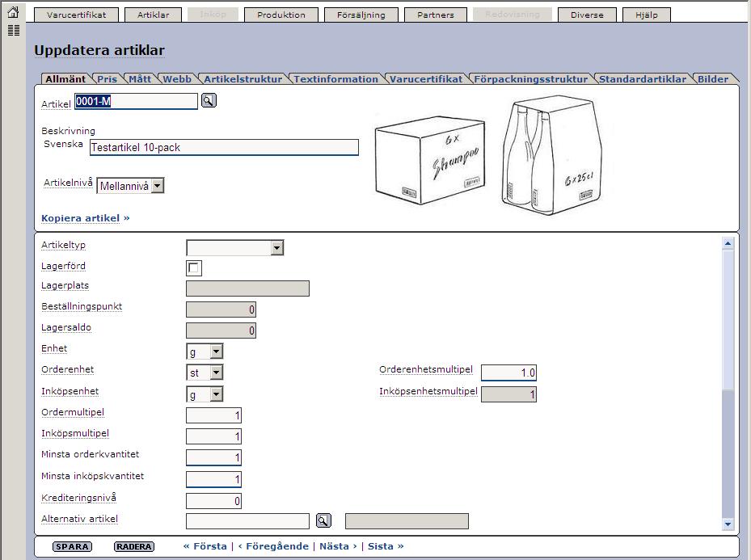This screenshot has width=751, height=560.
Task: Open the list icon below home
Action: coord(14,30)
